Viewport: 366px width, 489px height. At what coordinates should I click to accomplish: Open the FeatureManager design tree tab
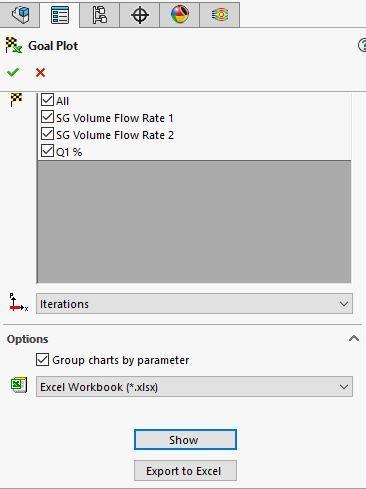tap(20, 15)
